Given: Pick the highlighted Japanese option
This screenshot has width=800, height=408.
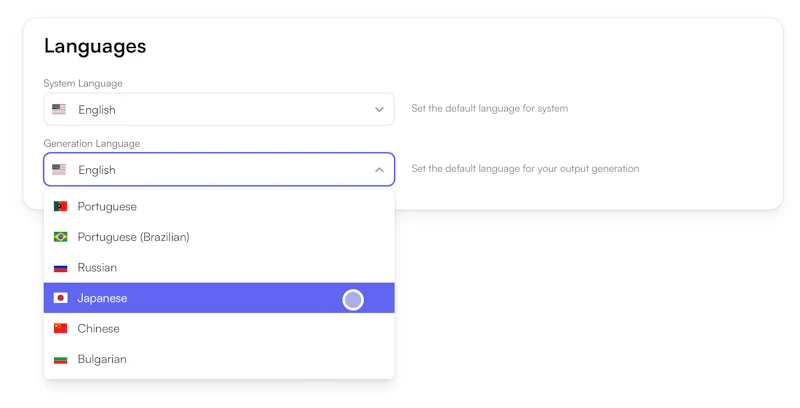Looking at the screenshot, I should pos(102,298).
